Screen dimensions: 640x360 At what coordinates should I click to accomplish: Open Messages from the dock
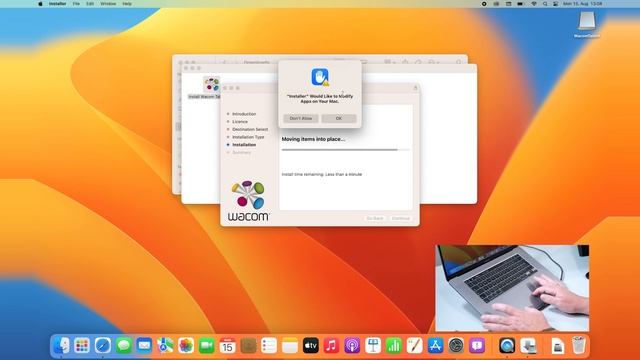(124, 346)
